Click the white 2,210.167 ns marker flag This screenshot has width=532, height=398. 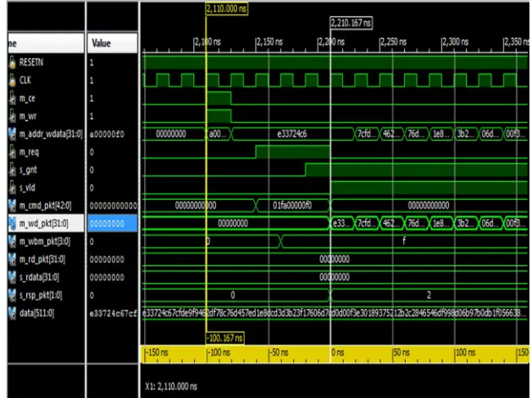pos(352,23)
